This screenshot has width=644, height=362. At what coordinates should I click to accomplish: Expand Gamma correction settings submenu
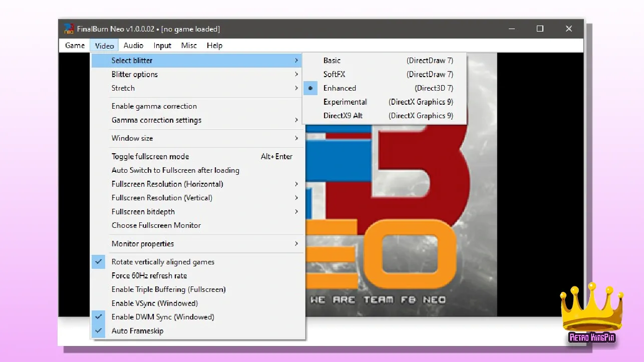pyautogui.click(x=197, y=120)
